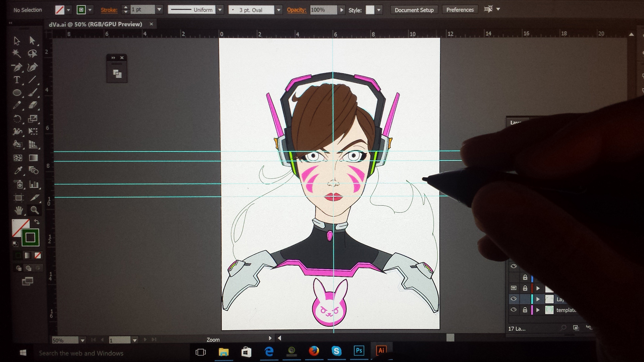Select the Hand tool

coord(18,210)
